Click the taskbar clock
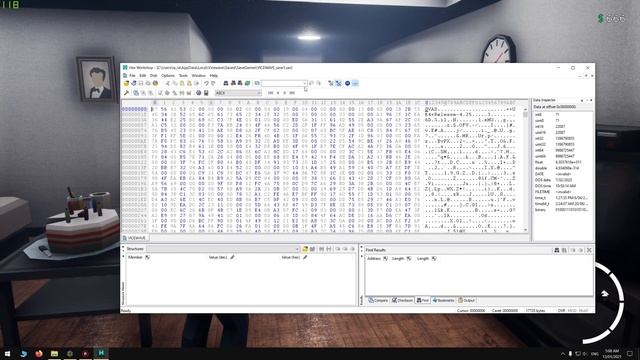 coord(612,353)
